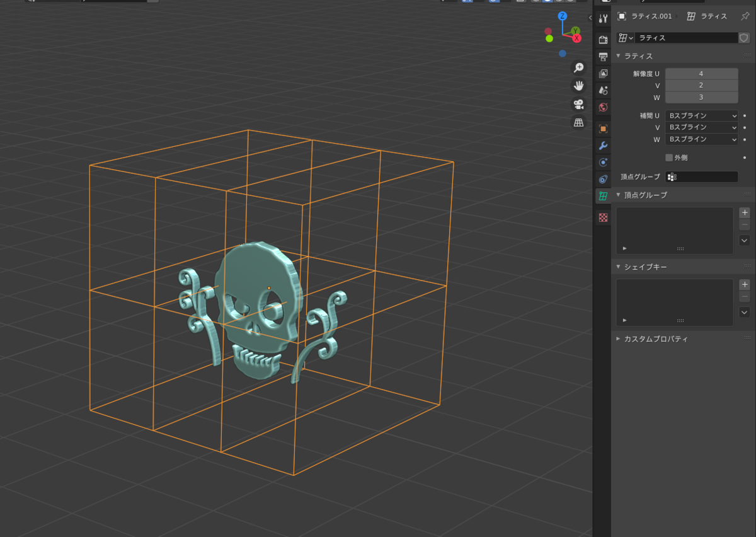Remove shape key with minus button

745,297
